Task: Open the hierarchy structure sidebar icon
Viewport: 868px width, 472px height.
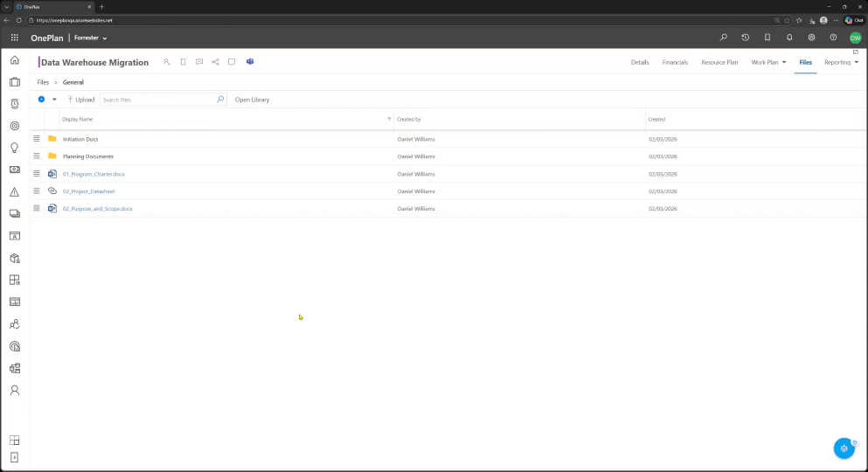Action: pyautogui.click(x=14, y=369)
